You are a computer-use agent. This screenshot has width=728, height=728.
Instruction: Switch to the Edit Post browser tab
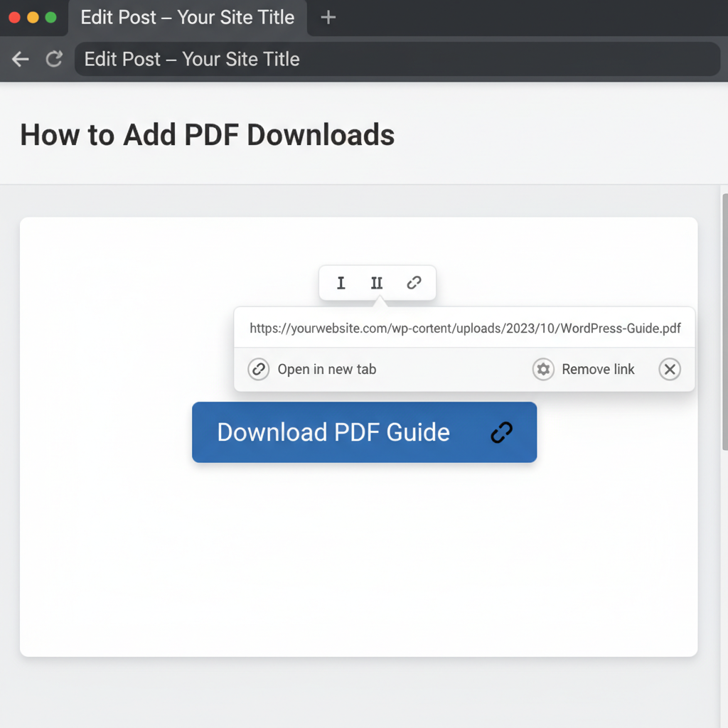188,18
